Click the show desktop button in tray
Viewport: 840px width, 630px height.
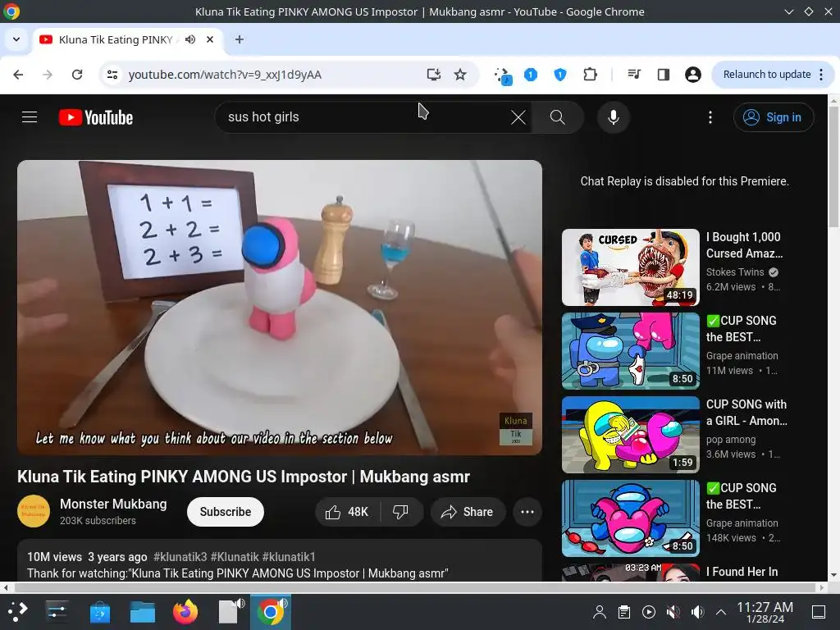coord(819,612)
